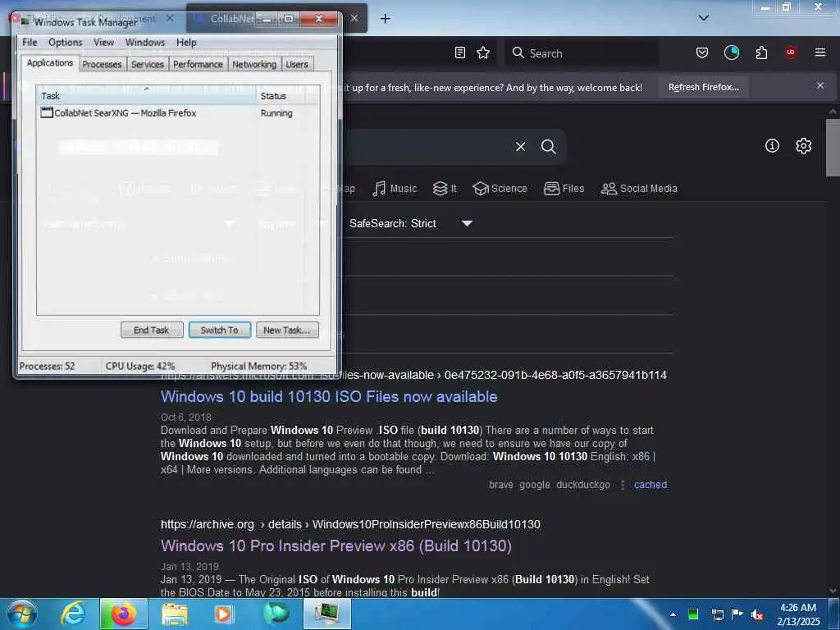
Task: Switch to the Networking tab
Action: [x=254, y=64]
